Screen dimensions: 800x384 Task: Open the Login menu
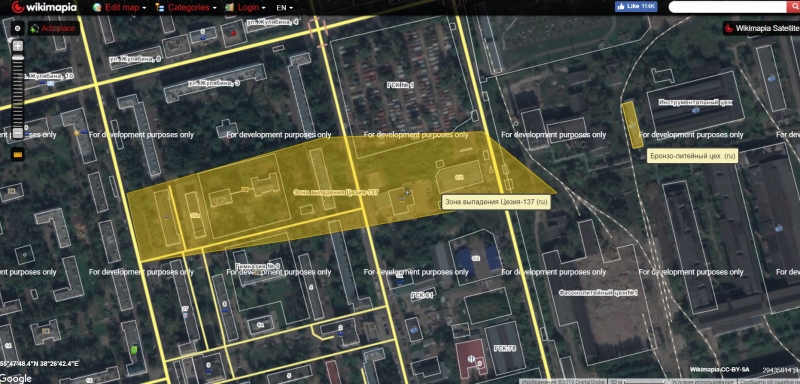click(252, 8)
